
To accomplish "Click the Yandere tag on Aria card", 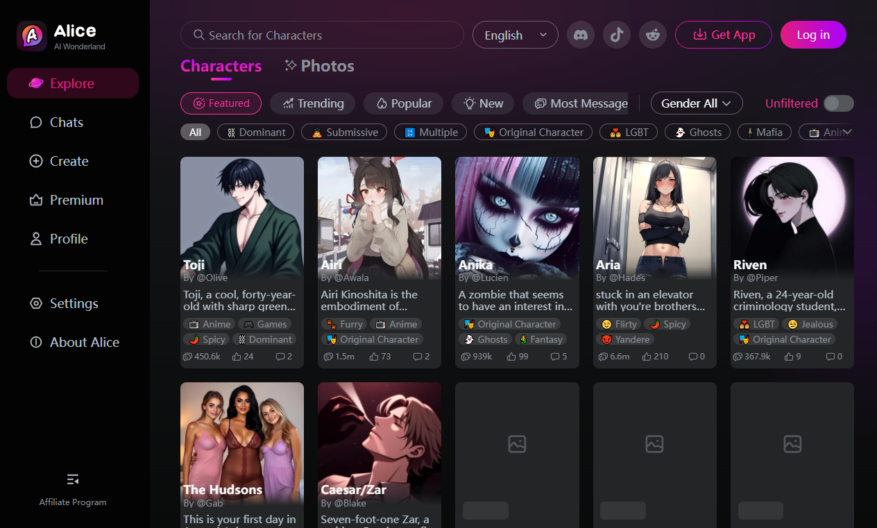I will (626, 340).
